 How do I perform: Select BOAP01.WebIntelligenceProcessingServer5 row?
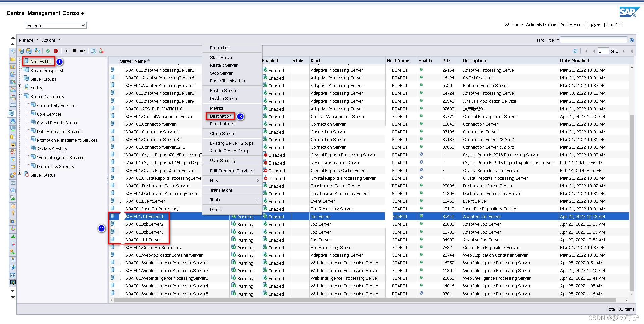[x=369, y=294]
